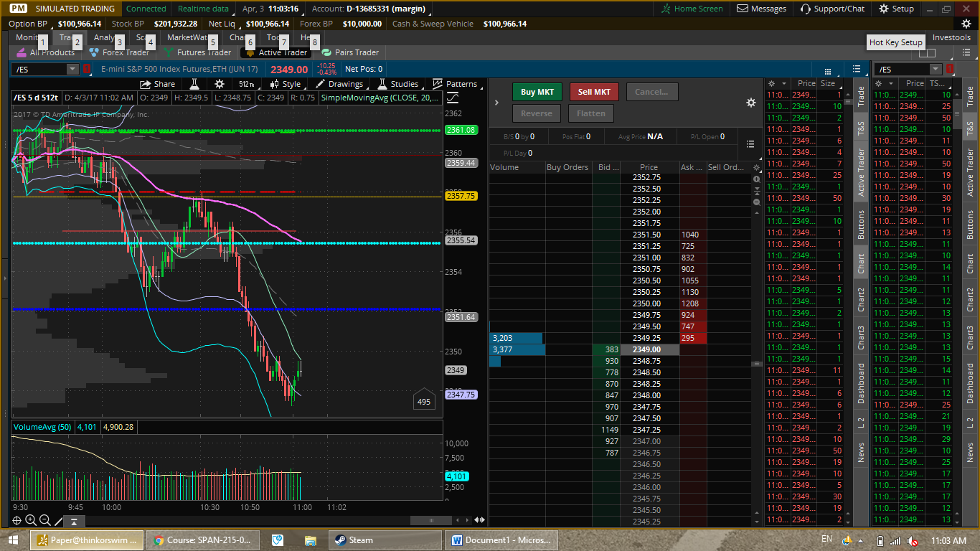
Task: Click the Share chart icon button
Action: point(157,84)
